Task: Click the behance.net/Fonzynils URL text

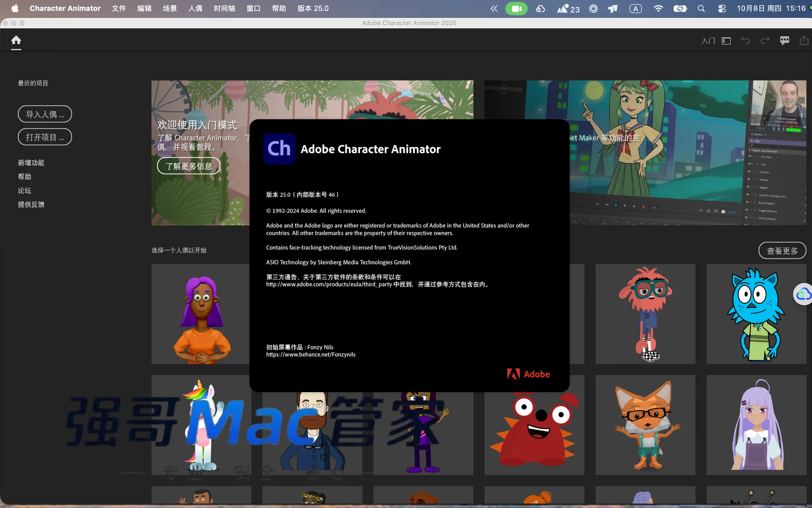Action: [311, 354]
